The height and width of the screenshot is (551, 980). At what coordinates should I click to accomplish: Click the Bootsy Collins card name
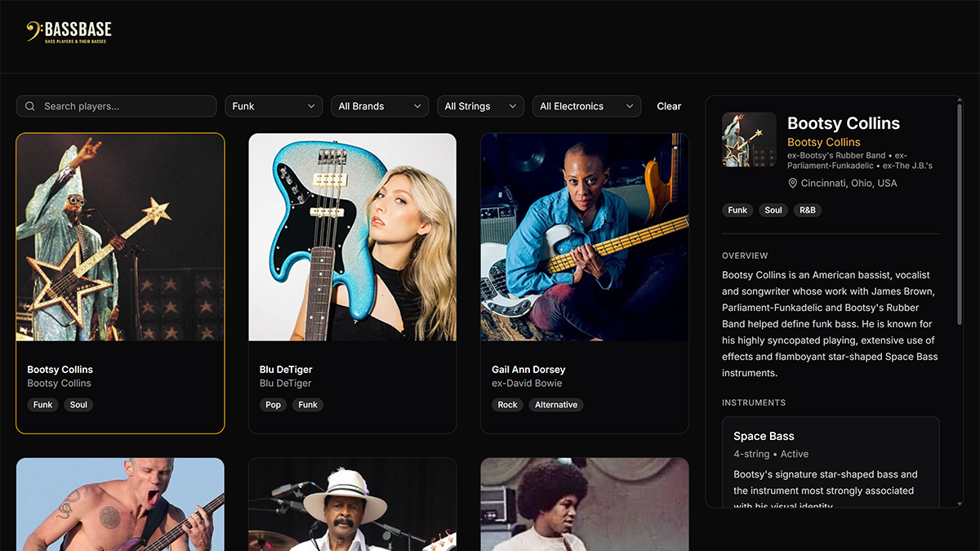[x=60, y=370]
